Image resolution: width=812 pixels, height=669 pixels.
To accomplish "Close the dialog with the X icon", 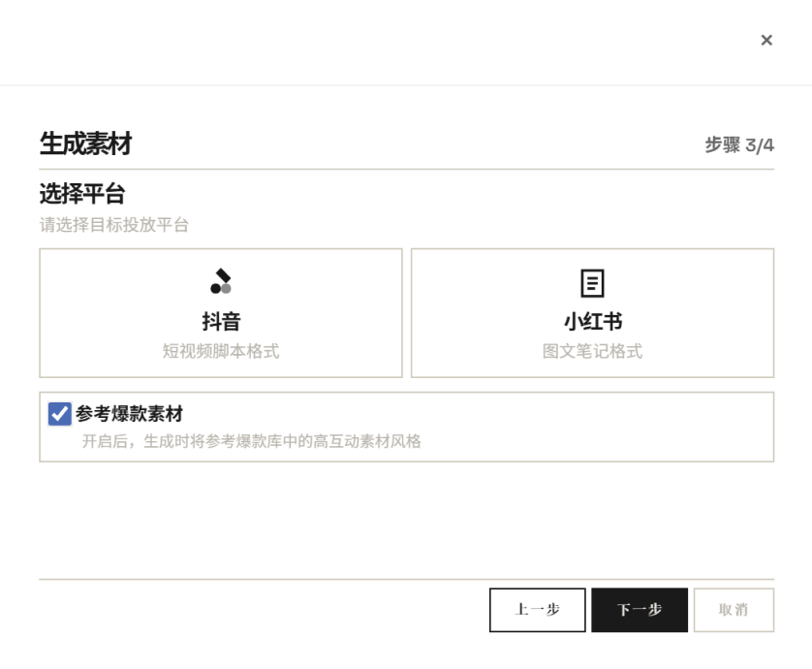I will (766, 40).
